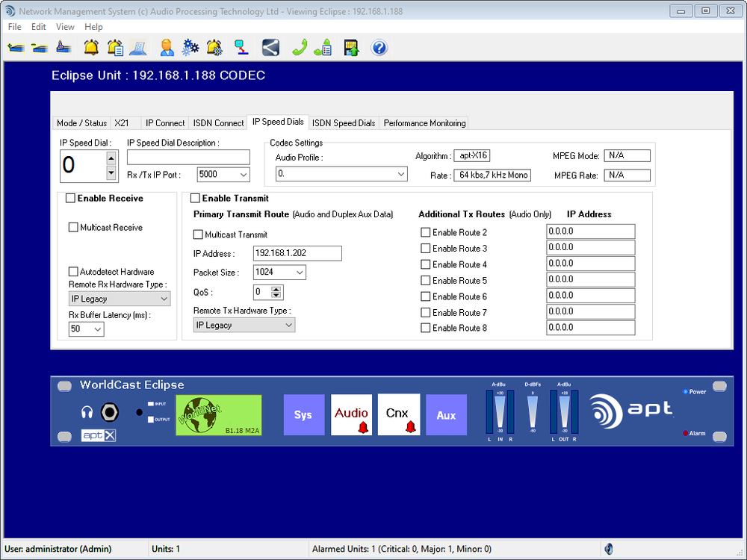The height and width of the screenshot is (560, 747).
Task: Open the View menu
Action: coord(65,26)
